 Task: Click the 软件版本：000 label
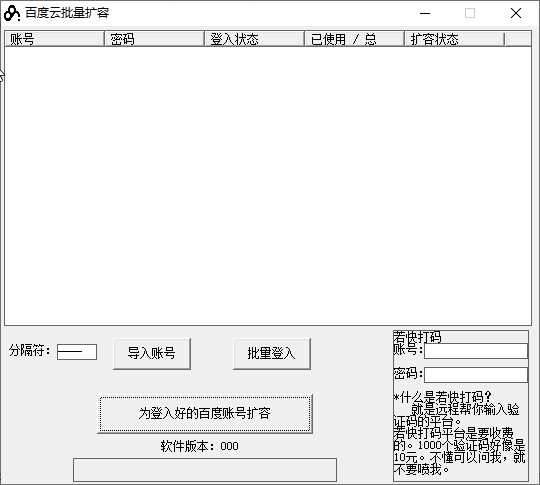click(199, 446)
